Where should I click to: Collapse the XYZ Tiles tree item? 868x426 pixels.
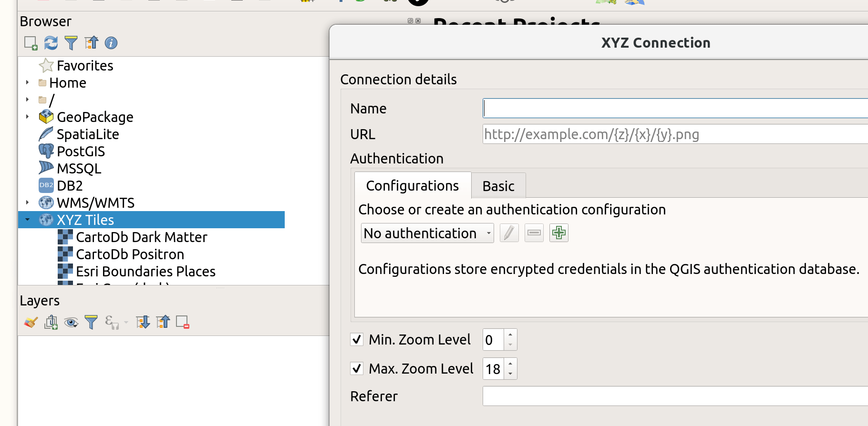click(x=27, y=220)
